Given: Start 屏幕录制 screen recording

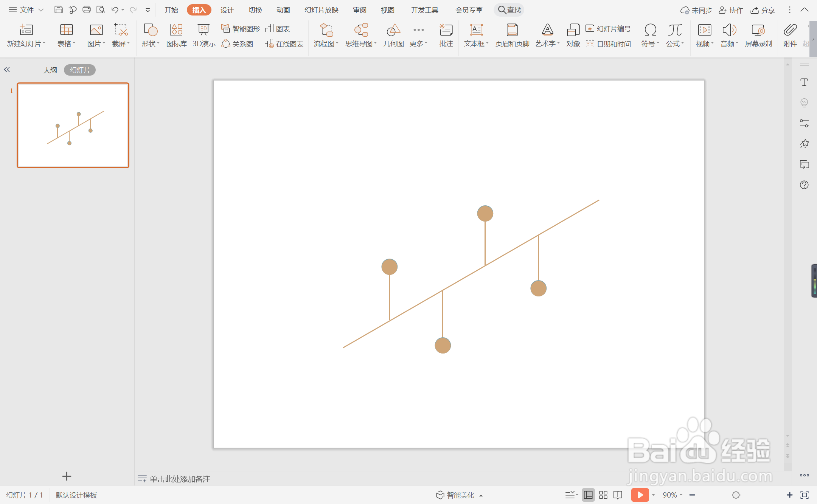Looking at the screenshot, I should pyautogui.click(x=758, y=36).
